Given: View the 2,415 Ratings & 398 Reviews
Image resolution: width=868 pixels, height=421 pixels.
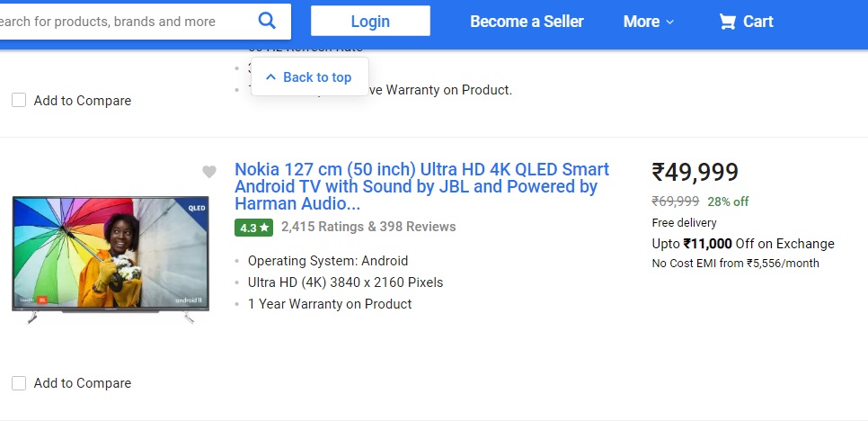Looking at the screenshot, I should pos(368,227).
